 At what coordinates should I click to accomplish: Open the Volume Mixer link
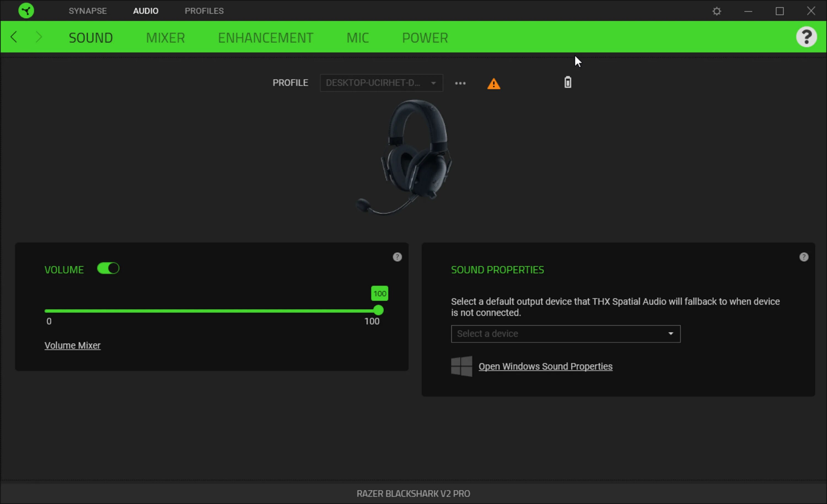pyautogui.click(x=73, y=345)
